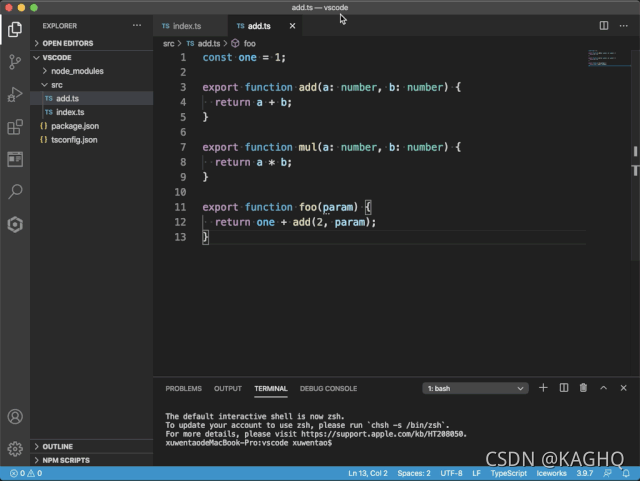Maximize the panel with up chevron

pyautogui.click(x=603, y=388)
